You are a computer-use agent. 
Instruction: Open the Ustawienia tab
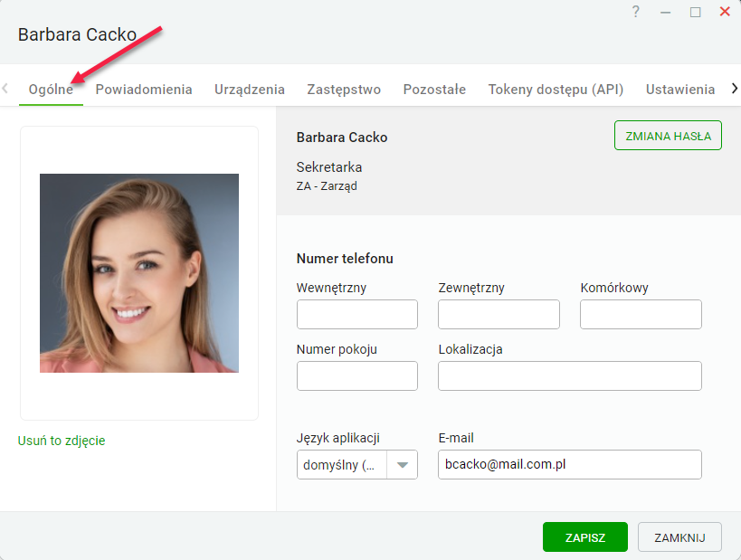(x=680, y=90)
